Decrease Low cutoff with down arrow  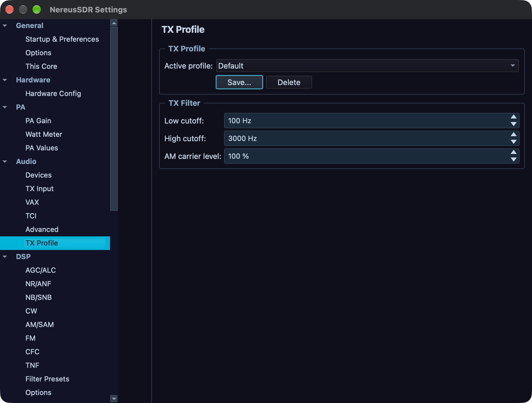[x=514, y=124]
